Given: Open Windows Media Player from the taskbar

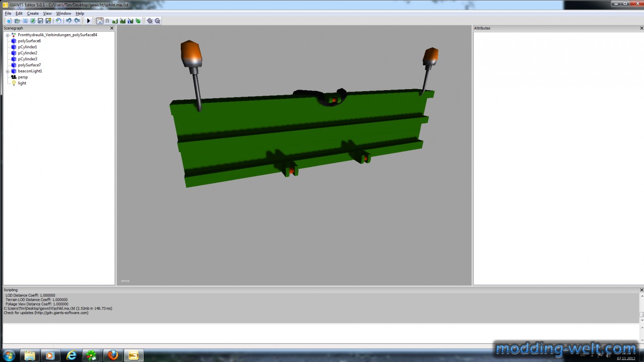Looking at the screenshot, I should click(x=50, y=355).
